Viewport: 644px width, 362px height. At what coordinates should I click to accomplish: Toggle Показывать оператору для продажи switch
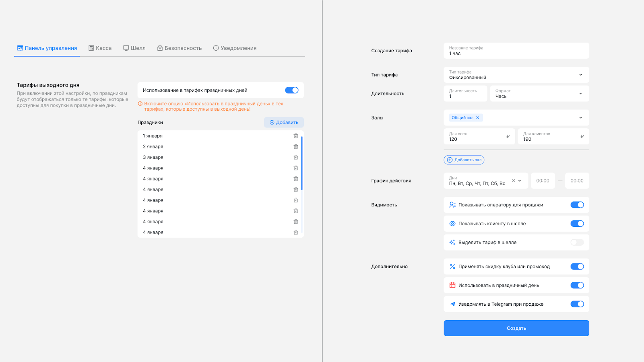point(577,205)
